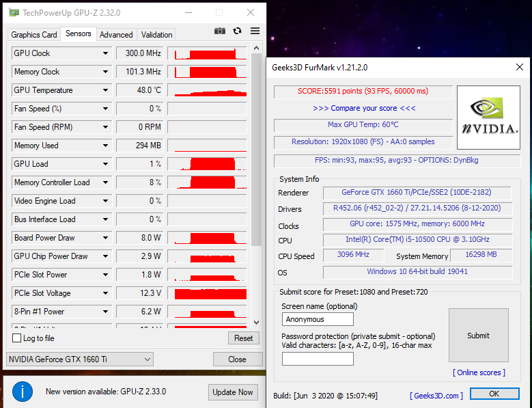Click the OS Windows 10 64-bit field
The image size is (532, 408).
(x=417, y=271)
